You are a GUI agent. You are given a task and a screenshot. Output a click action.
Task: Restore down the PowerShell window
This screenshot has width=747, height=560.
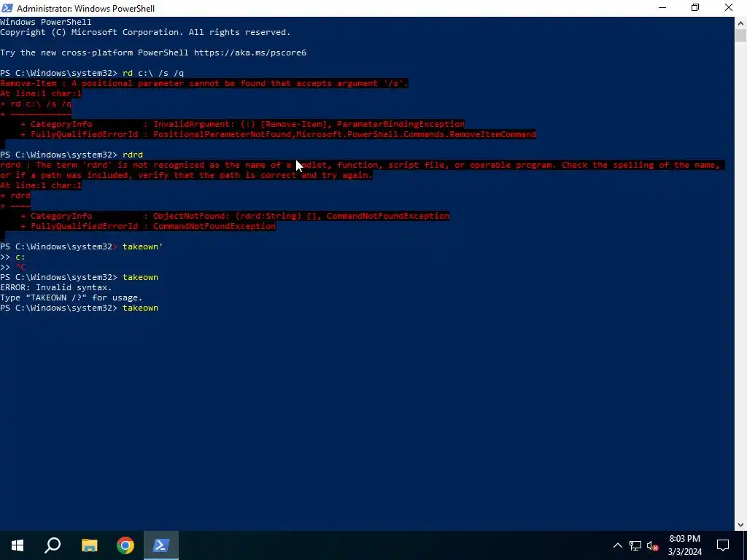click(x=695, y=8)
